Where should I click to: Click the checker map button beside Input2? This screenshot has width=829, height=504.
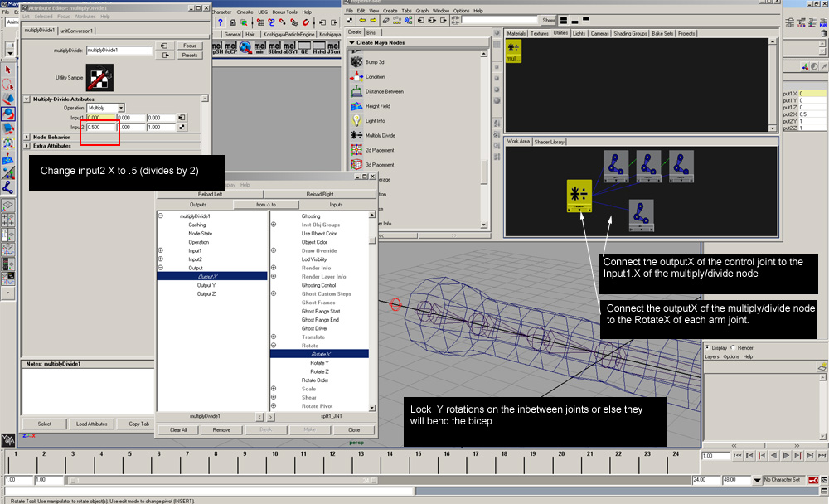click(x=182, y=128)
